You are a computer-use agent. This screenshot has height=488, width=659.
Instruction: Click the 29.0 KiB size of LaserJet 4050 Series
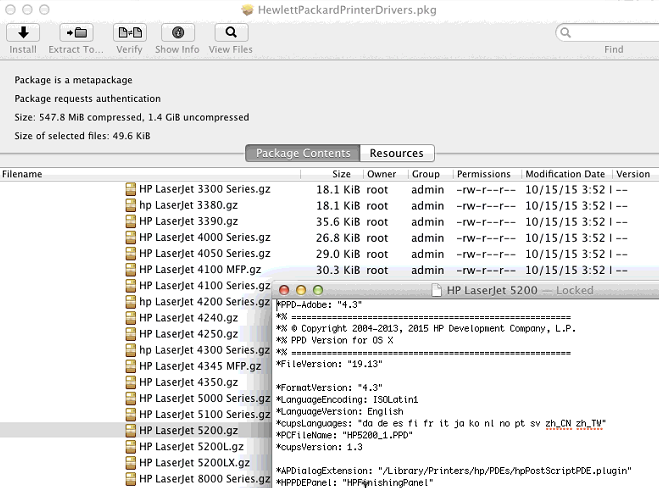(338, 254)
